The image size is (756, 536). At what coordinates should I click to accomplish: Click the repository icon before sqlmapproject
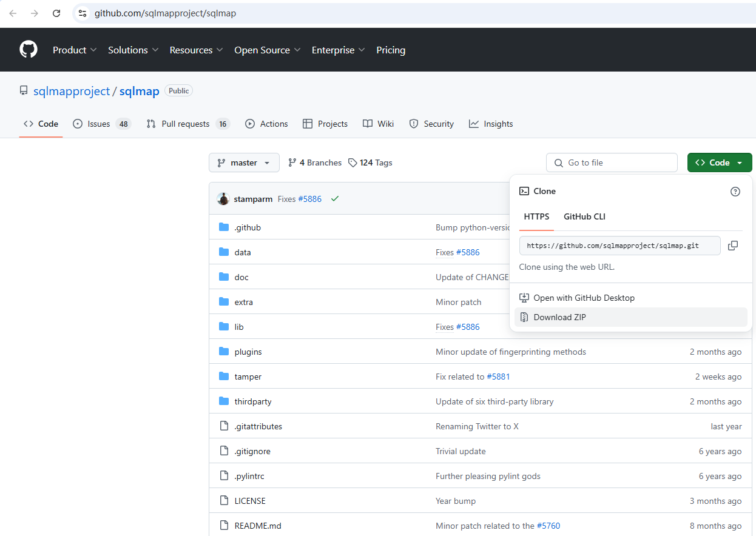24,91
